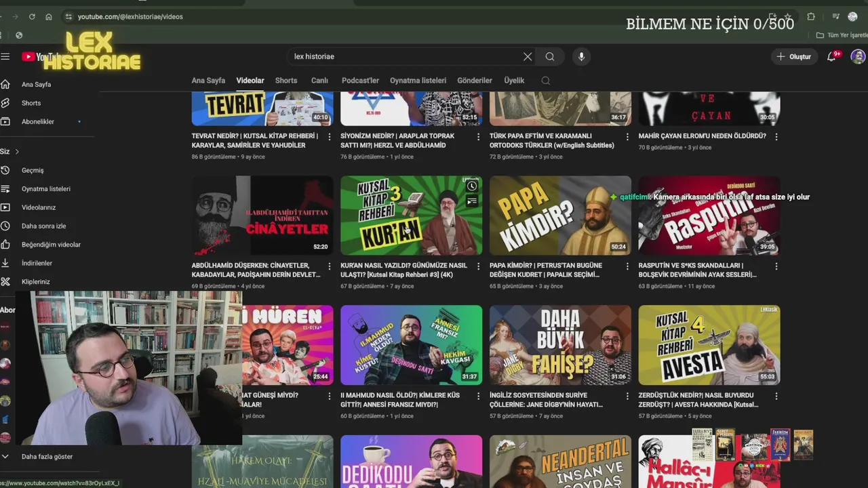868x488 pixels.
Task: Open the notifications bell
Action: 831,57
